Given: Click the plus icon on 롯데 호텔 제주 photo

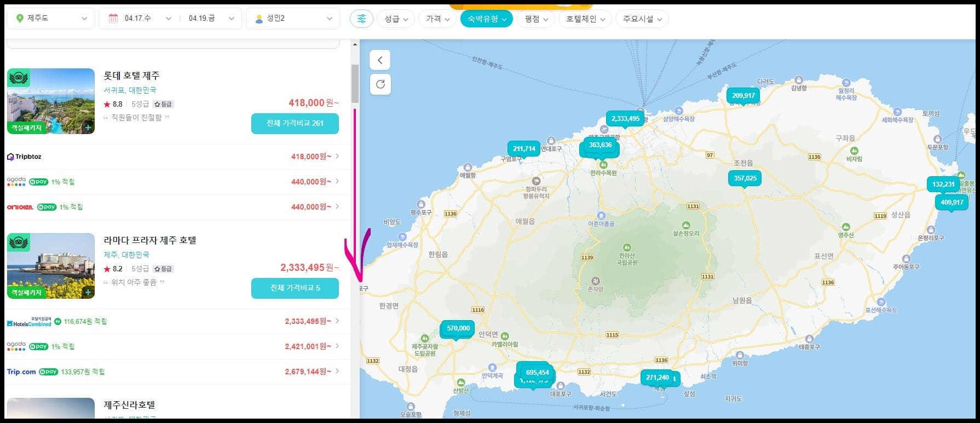Looking at the screenshot, I should point(88,128).
